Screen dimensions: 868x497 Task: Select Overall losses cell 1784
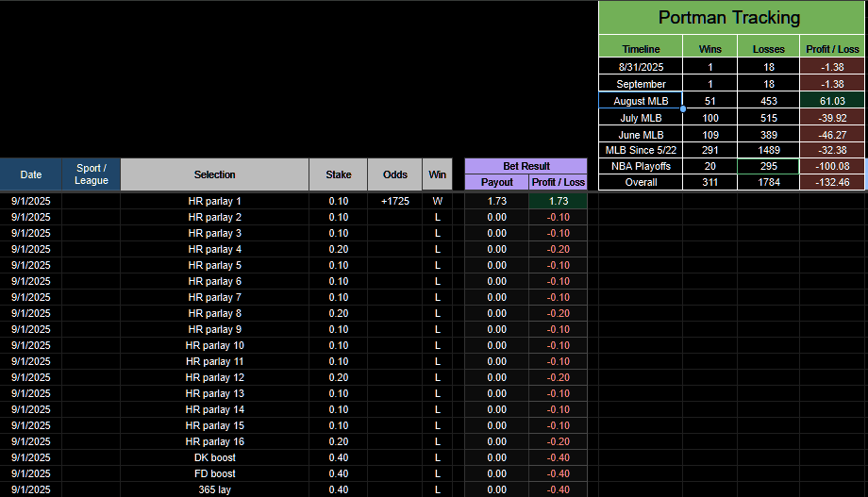click(768, 182)
